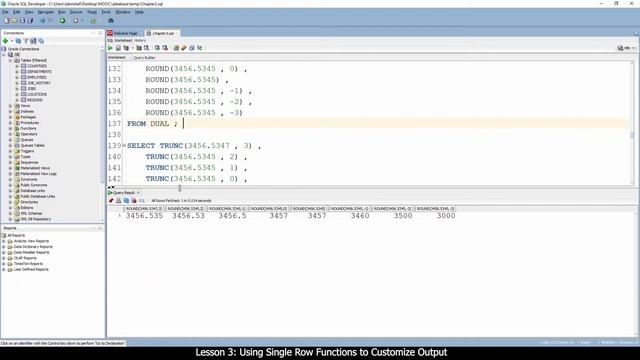Expand the Sequences tree node
The height and width of the screenshot is (360, 640).
(x=11, y=162)
